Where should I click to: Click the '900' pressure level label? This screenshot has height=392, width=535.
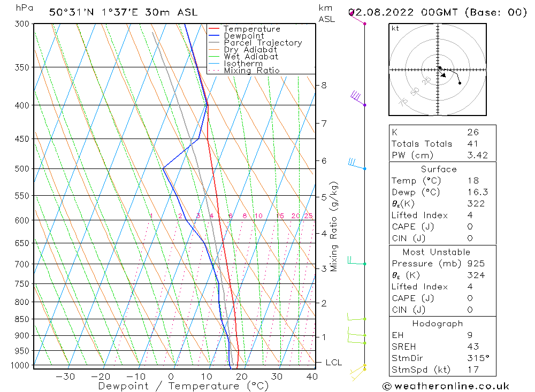pos(22,336)
